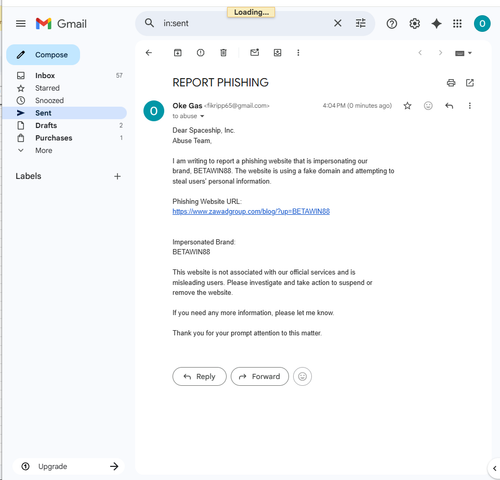Open Settings gear icon

coord(414,24)
